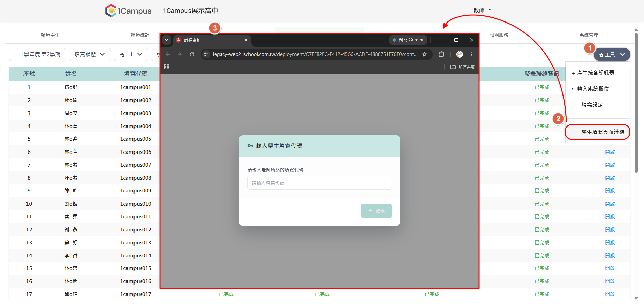Click the 111學年度 第2學期 semester button

click(37, 54)
